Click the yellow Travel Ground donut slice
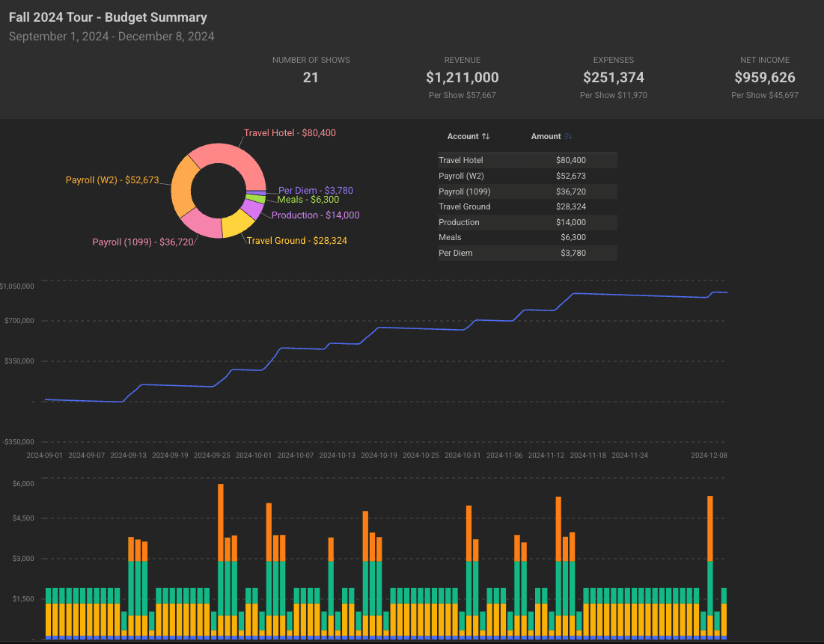 [237, 224]
